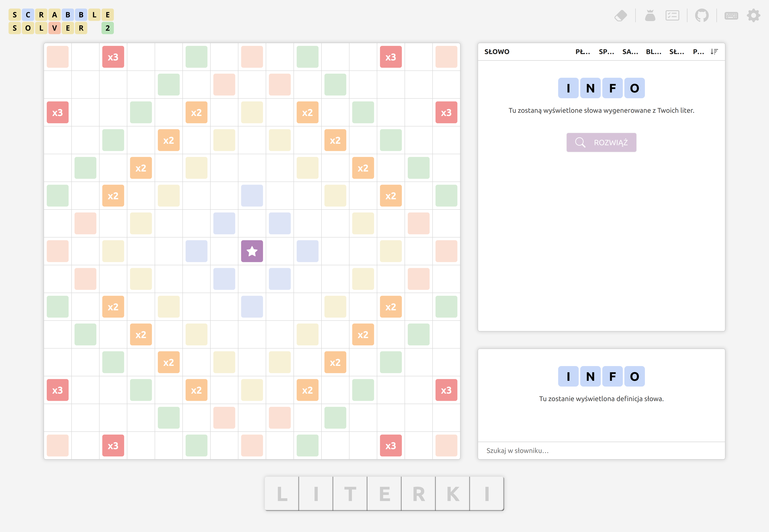The height and width of the screenshot is (532, 769).
Task: Sort results by SP… column
Action: [x=606, y=52]
